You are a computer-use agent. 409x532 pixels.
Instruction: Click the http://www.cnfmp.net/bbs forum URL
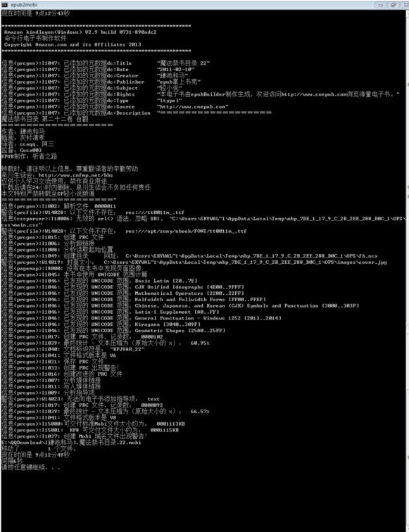click(75, 175)
